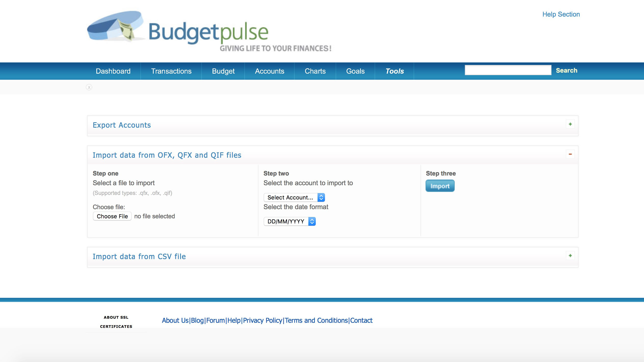Click the 'Select the date format' text

click(x=296, y=207)
